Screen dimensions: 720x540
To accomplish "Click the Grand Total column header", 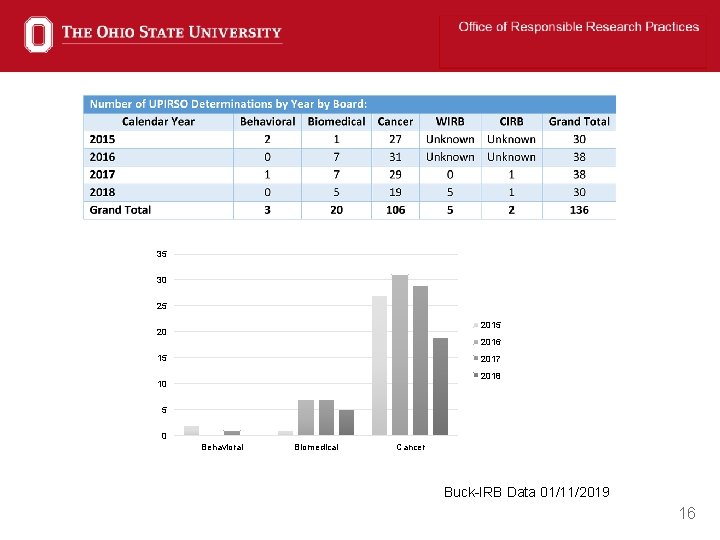I will [579, 122].
